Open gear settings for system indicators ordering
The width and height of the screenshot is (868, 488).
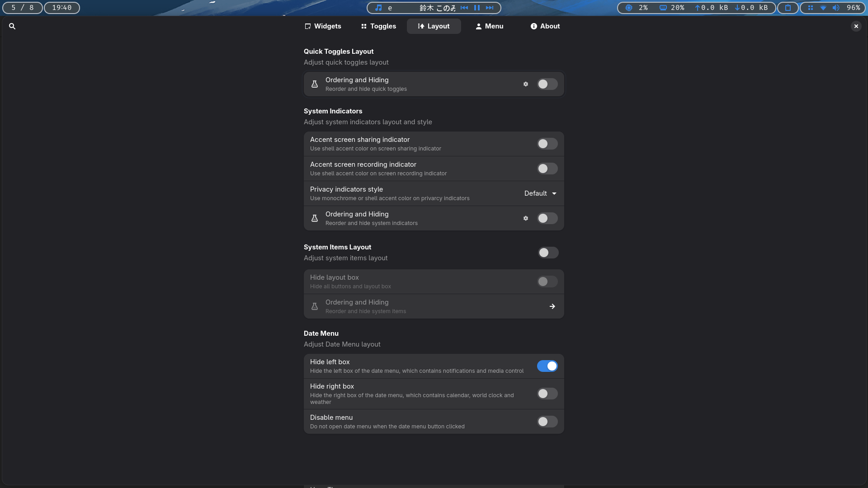click(x=526, y=218)
